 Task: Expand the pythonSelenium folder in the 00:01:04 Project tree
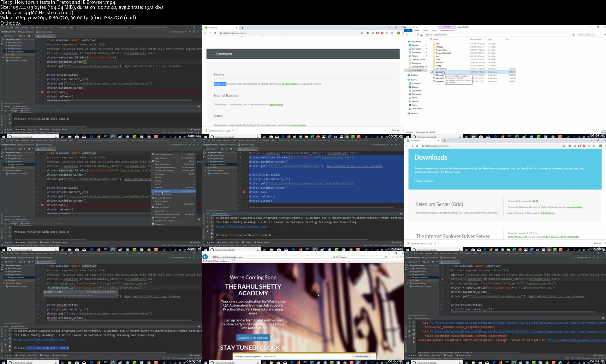point(6,51)
